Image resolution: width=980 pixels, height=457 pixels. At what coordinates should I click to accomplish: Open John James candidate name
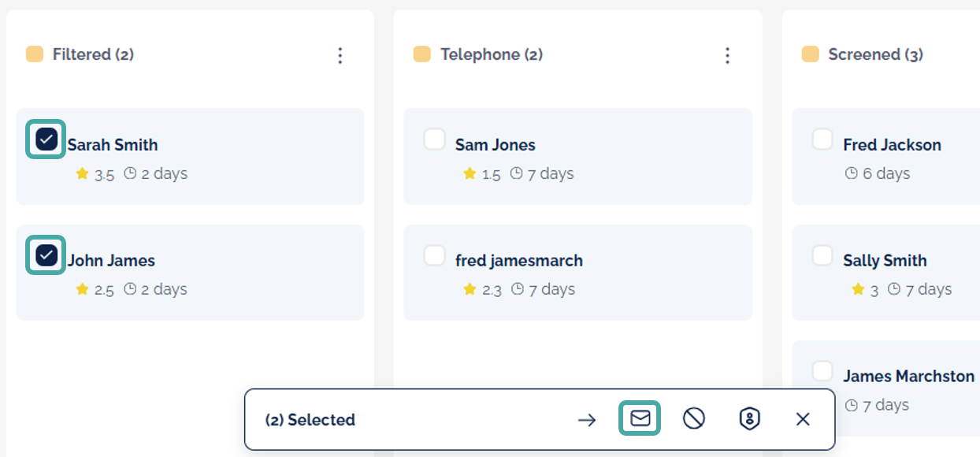(111, 261)
